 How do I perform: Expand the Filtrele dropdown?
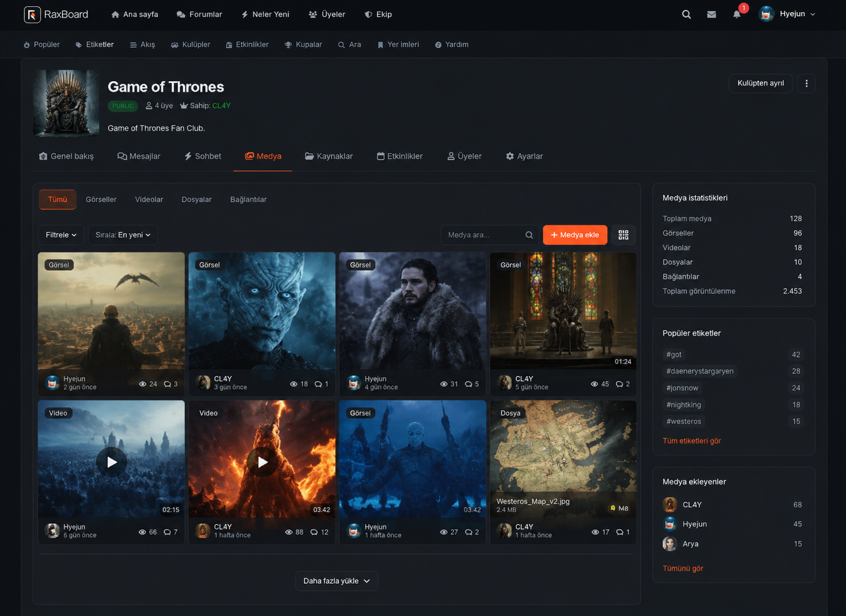point(61,235)
